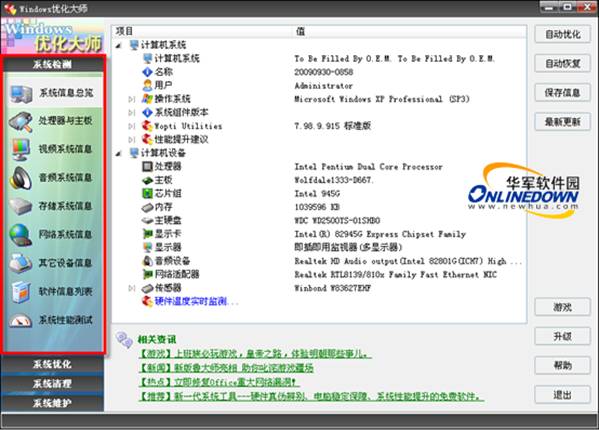Click the 显示卡 card icon in tree
599x430 pixels.
(147, 234)
